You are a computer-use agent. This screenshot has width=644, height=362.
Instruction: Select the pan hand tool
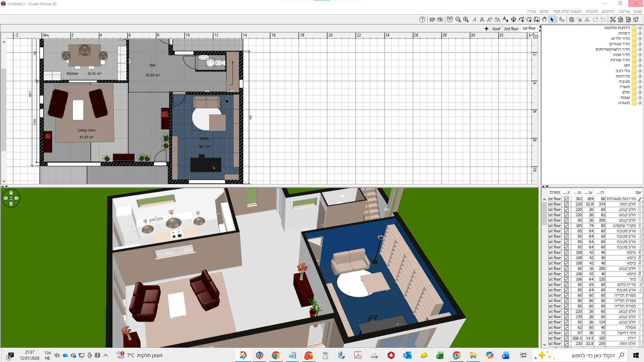coord(544,20)
